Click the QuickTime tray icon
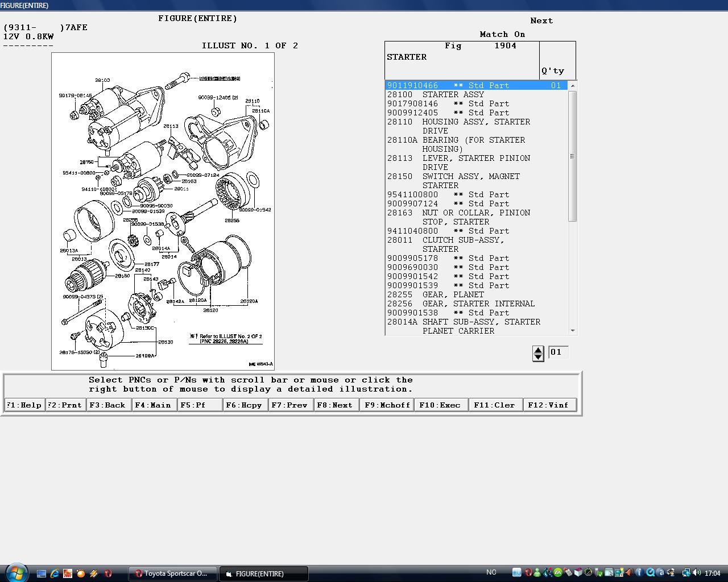Screen dimensions: 728x582 (650, 573)
